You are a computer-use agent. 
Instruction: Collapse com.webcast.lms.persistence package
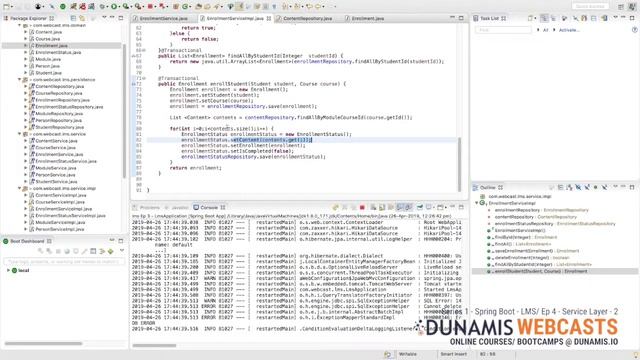(x=19, y=80)
